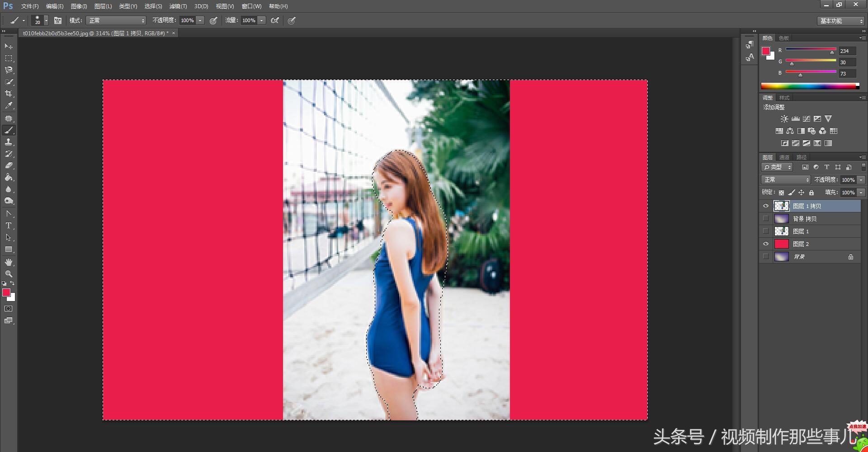Toggle the layer filter on/off switch
This screenshot has width=868, height=452.
[863, 167]
